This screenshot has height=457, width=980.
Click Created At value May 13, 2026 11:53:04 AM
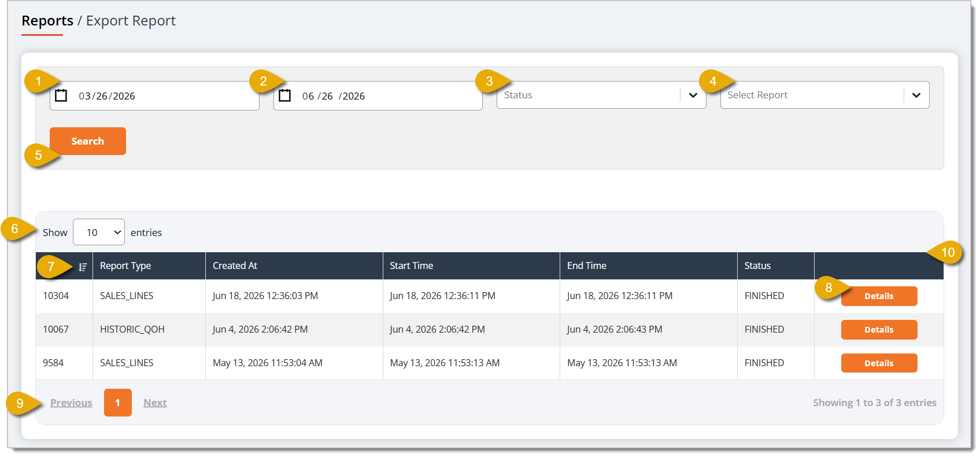pyautogui.click(x=268, y=363)
